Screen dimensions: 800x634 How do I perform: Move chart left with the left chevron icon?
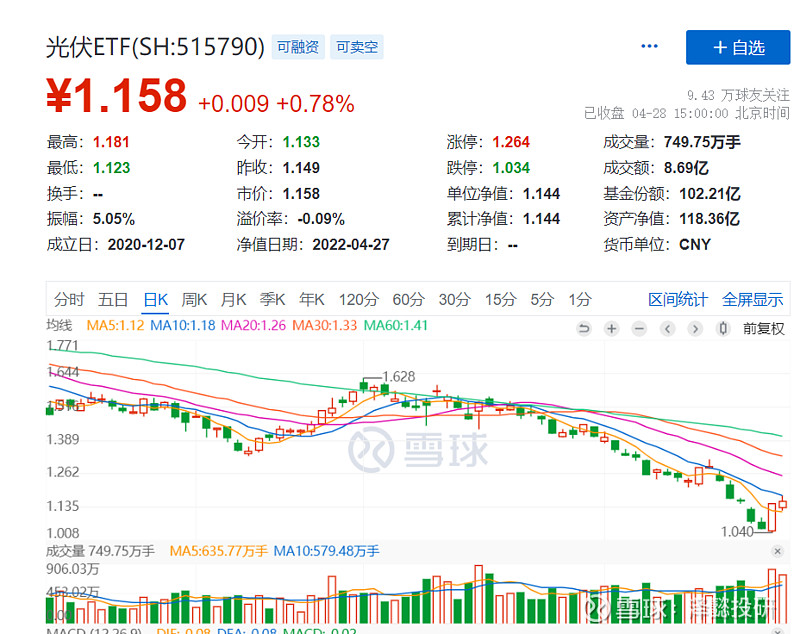(667, 328)
